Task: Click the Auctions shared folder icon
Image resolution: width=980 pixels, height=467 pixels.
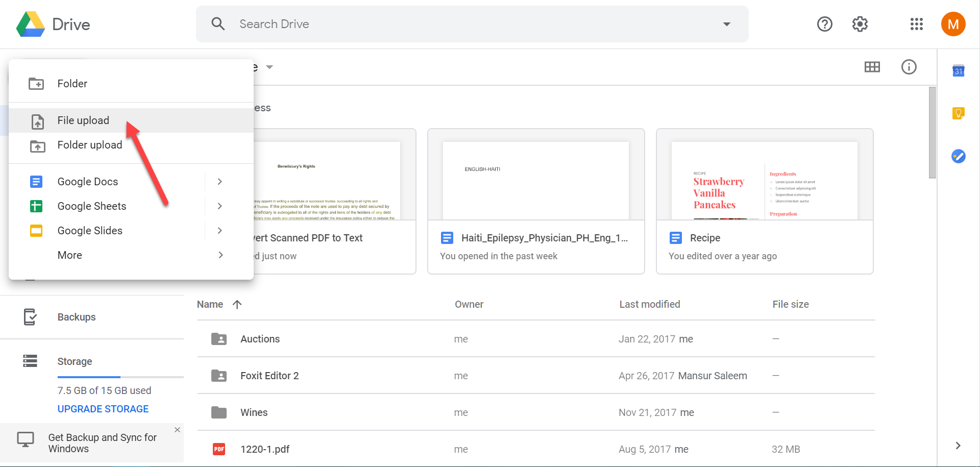Action: 219,338
